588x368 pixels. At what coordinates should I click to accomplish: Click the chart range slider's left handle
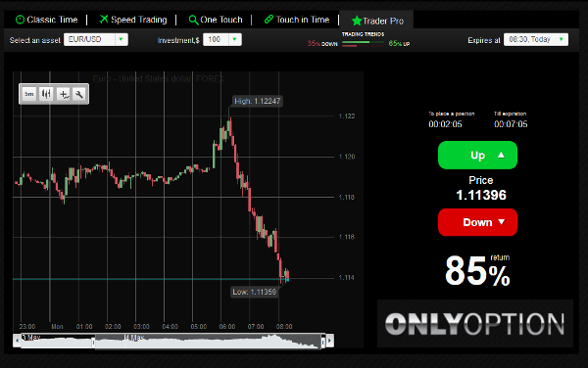(x=94, y=342)
